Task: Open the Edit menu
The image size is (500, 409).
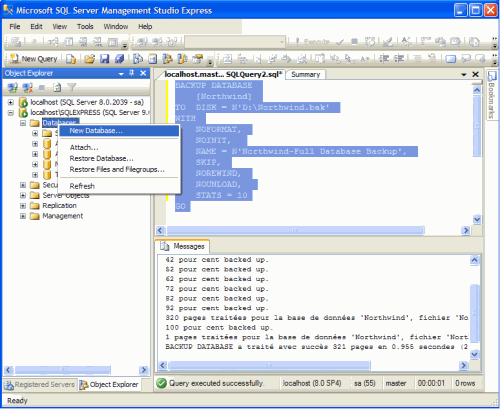Action: [36, 27]
